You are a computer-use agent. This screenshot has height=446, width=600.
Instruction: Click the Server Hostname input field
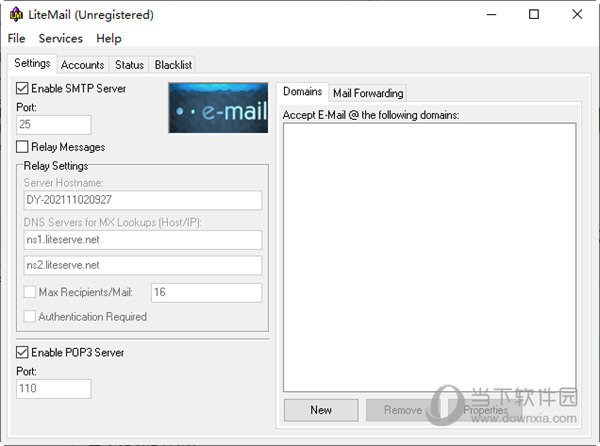pyautogui.click(x=143, y=200)
